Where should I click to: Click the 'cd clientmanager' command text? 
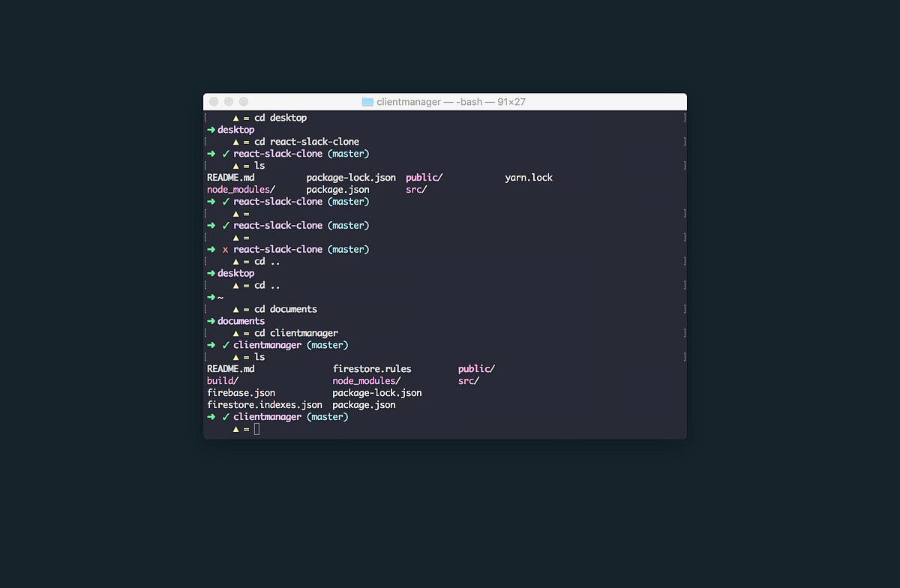click(296, 333)
